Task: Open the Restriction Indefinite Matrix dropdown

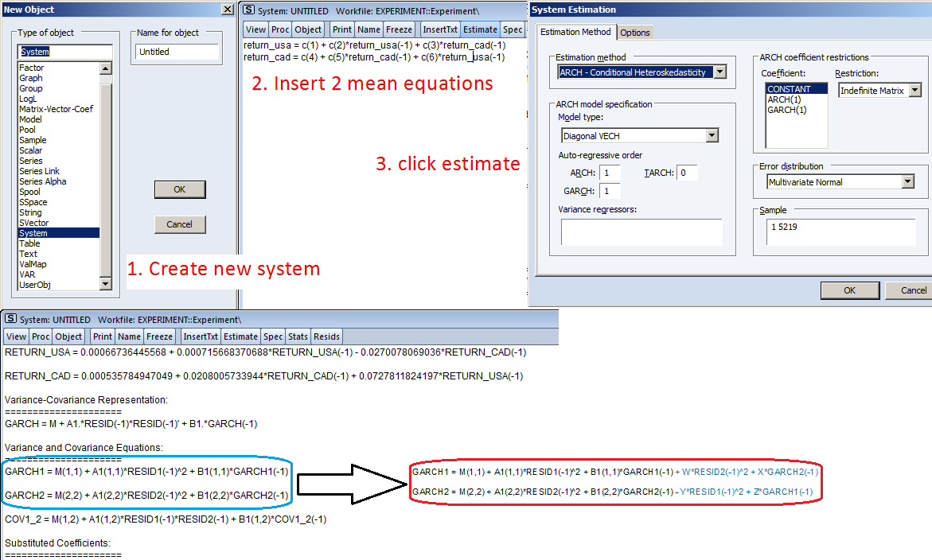Action: [x=914, y=90]
